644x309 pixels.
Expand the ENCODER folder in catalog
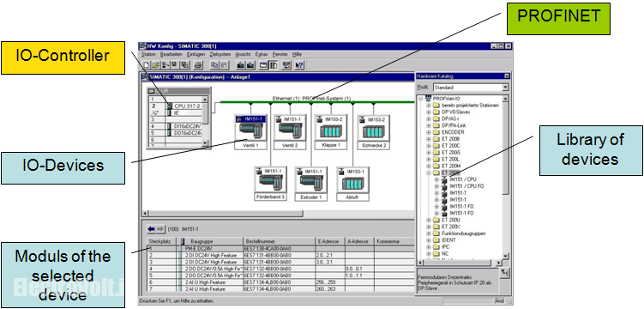click(x=429, y=132)
